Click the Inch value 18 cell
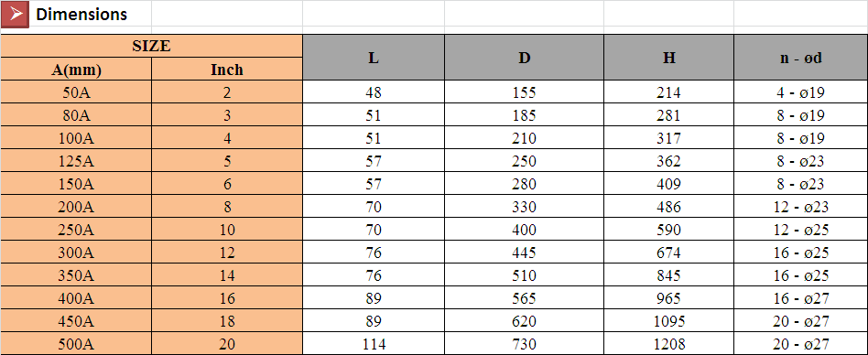Image resolution: width=868 pixels, height=355 pixels. (227, 321)
